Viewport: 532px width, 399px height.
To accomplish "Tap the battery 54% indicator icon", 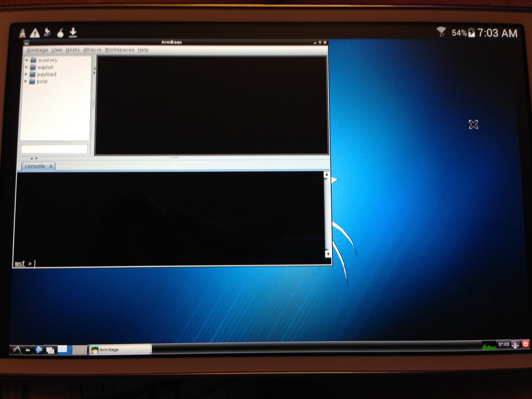I will 472,33.
